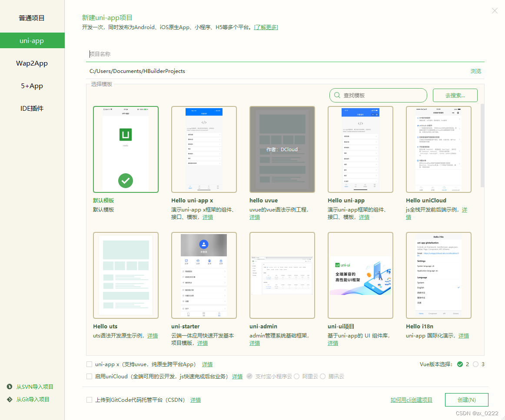The width and height of the screenshot is (505, 420).
Task: Click the 从Git导入项目 sidebar icon
Action: (x=10, y=399)
